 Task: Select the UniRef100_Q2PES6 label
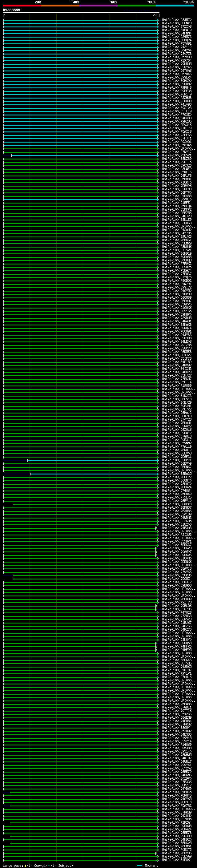(x=176, y=135)
